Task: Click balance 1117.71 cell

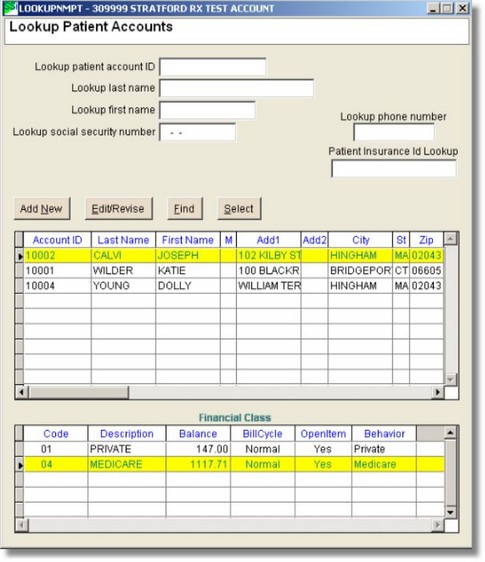Action: click(198, 465)
